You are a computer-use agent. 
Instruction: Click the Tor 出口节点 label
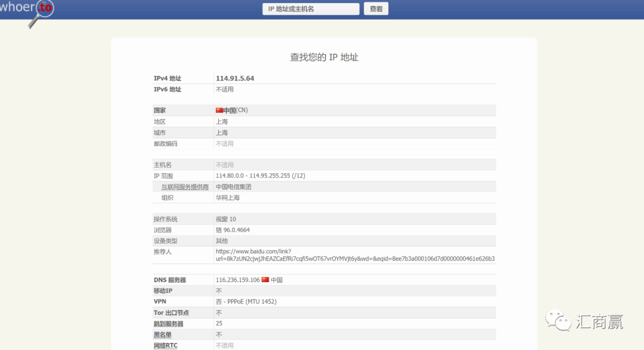(171, 312)
